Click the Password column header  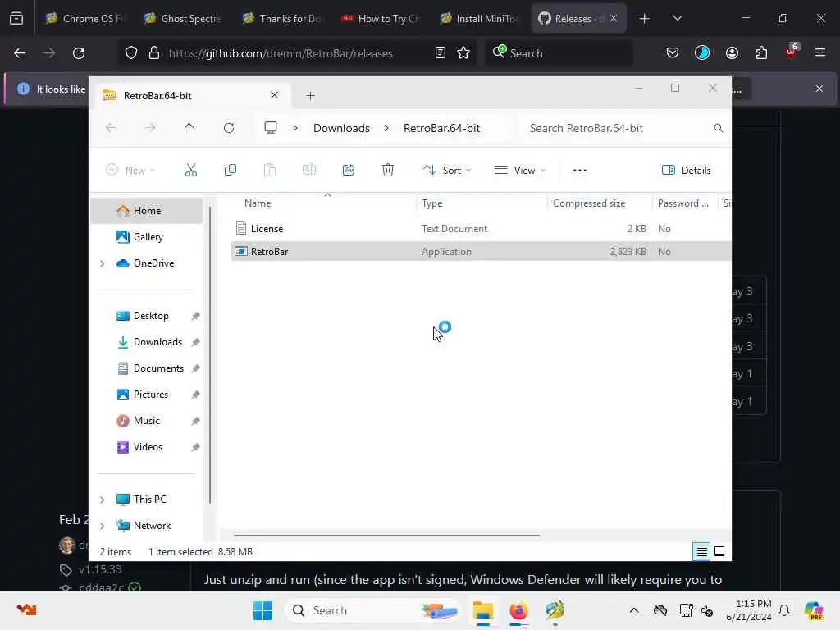pos(685,203)
